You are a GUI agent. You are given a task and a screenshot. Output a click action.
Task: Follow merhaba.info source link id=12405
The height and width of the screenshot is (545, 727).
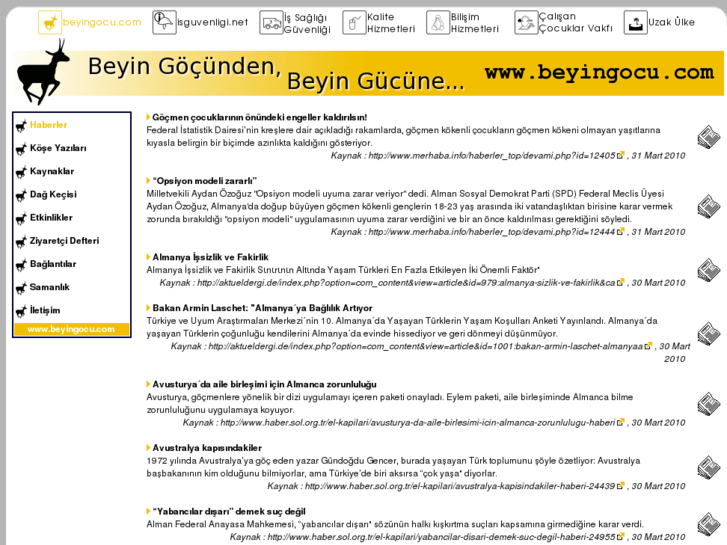point(492,155)
